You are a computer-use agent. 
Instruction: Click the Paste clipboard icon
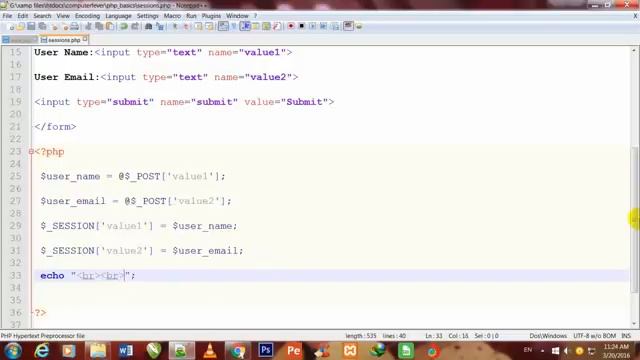(x=110, y=27)
